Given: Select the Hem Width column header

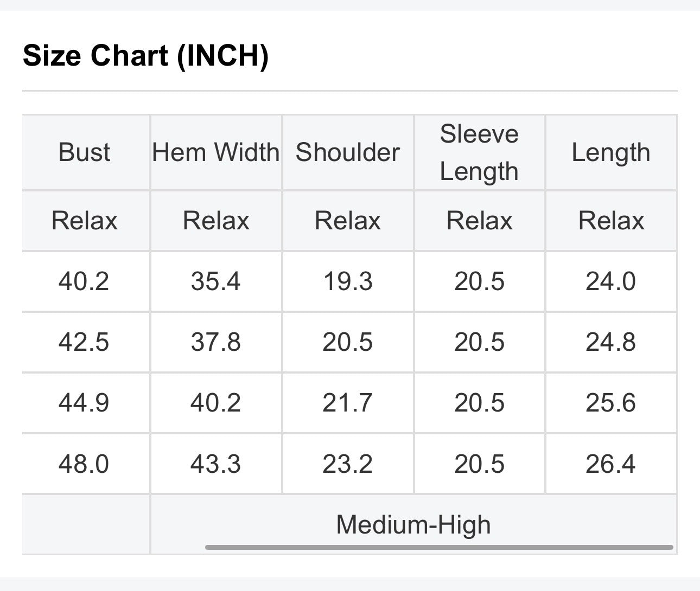Looking at the screenshot, I should click(x=216, y=152).
